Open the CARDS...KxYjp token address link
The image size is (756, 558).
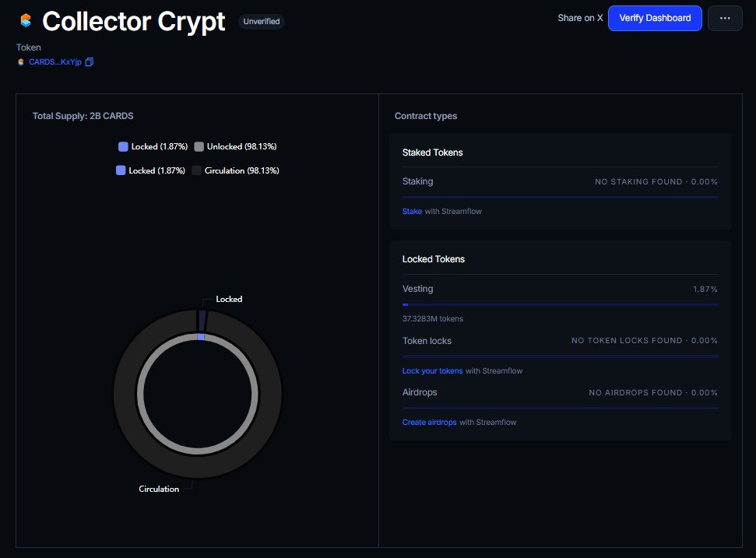coord(55,61)
